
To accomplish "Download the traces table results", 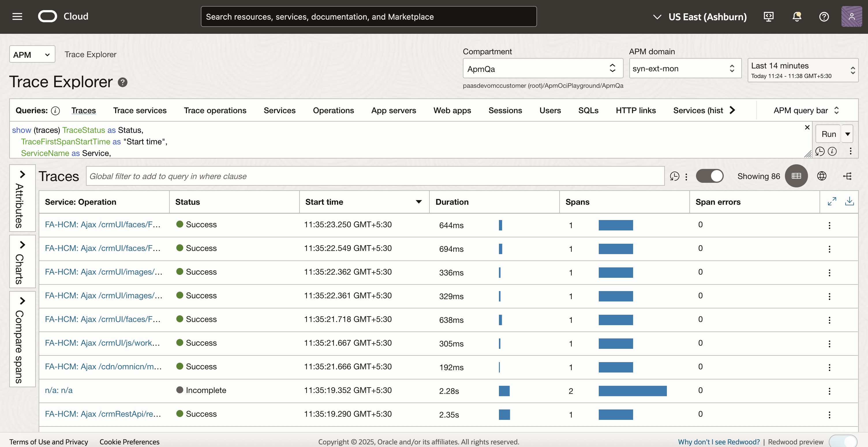I will coord(849,201).
